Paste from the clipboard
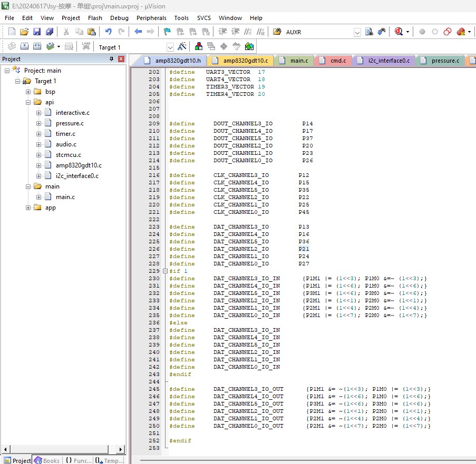Screen dimensions: 476x464 tap(91, 32)
